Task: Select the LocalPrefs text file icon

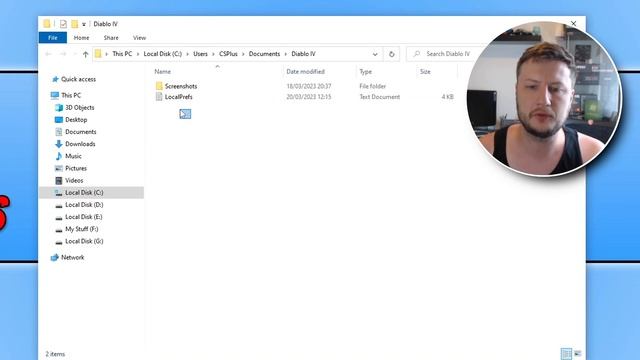Action: 159,97
